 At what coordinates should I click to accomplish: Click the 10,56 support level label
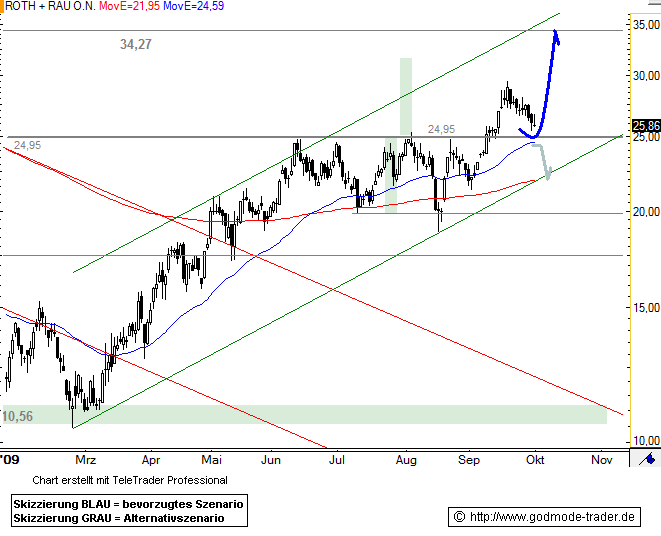[x=17, y=416]
